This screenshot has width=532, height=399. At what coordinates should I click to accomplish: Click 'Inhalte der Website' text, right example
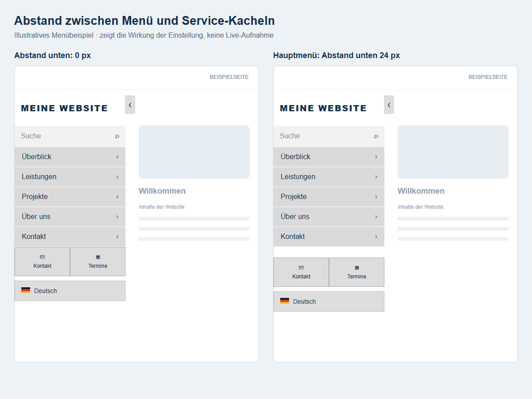point(421,207)
